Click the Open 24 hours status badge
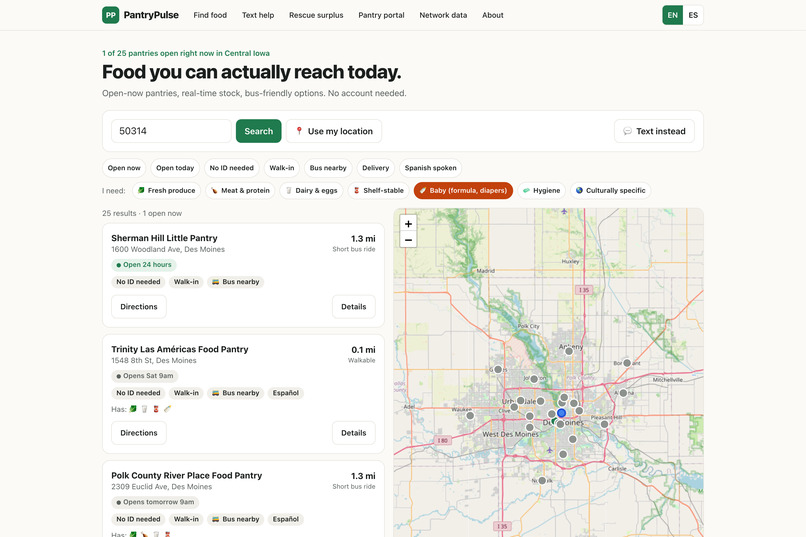806x537 pixels. 144,265
